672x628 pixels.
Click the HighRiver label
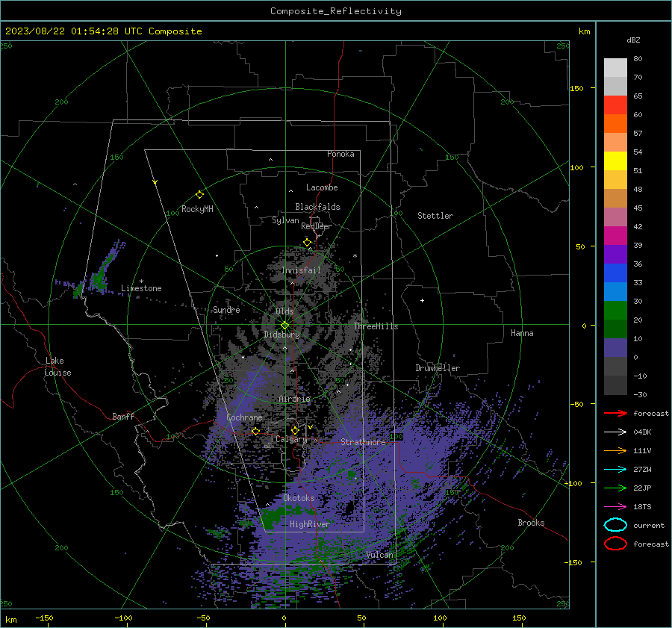point(309,524)
